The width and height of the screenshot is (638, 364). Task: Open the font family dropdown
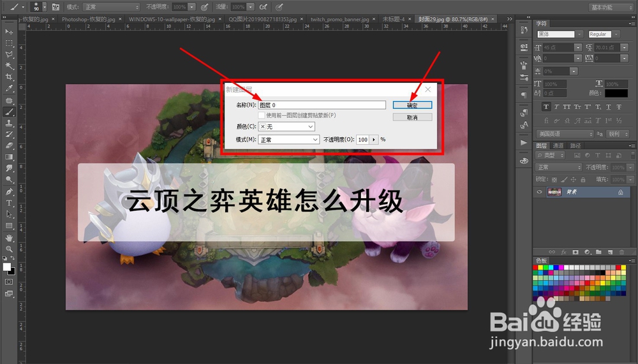coord(580,34)
